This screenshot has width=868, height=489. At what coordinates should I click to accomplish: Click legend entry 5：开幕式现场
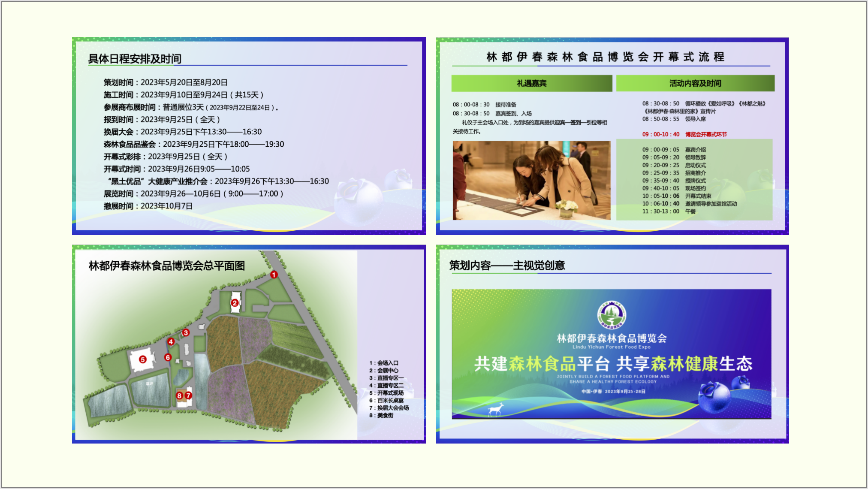click(x=386, y=393)
